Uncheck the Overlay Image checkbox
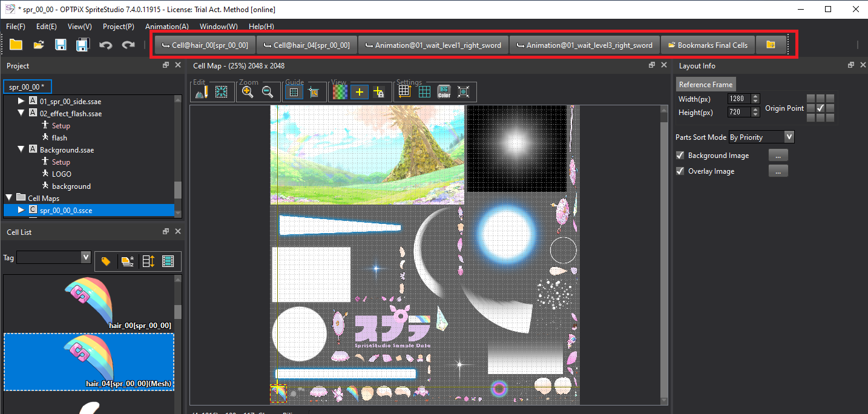The height and width of the screenshot is (414, 868). coord(680,171)
